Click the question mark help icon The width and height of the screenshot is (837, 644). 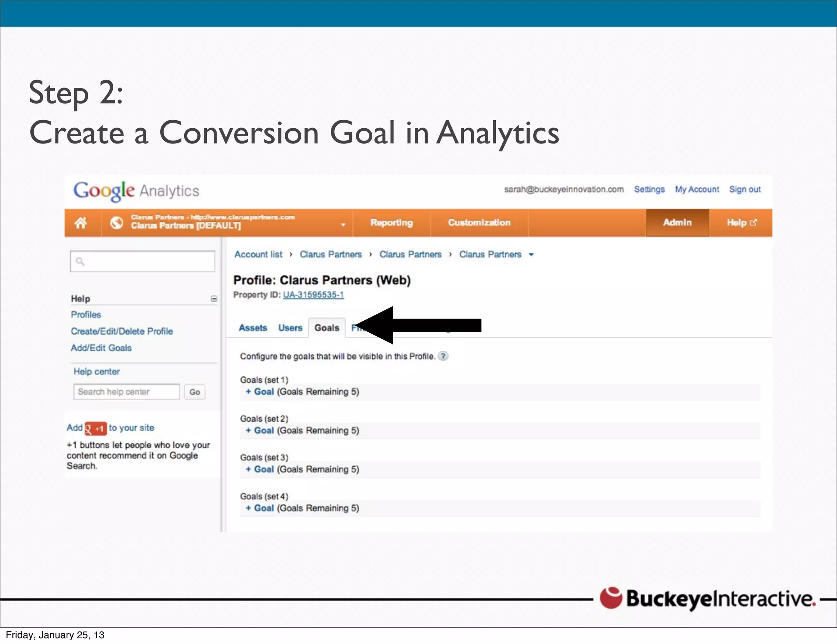click(x=443, y=356)
